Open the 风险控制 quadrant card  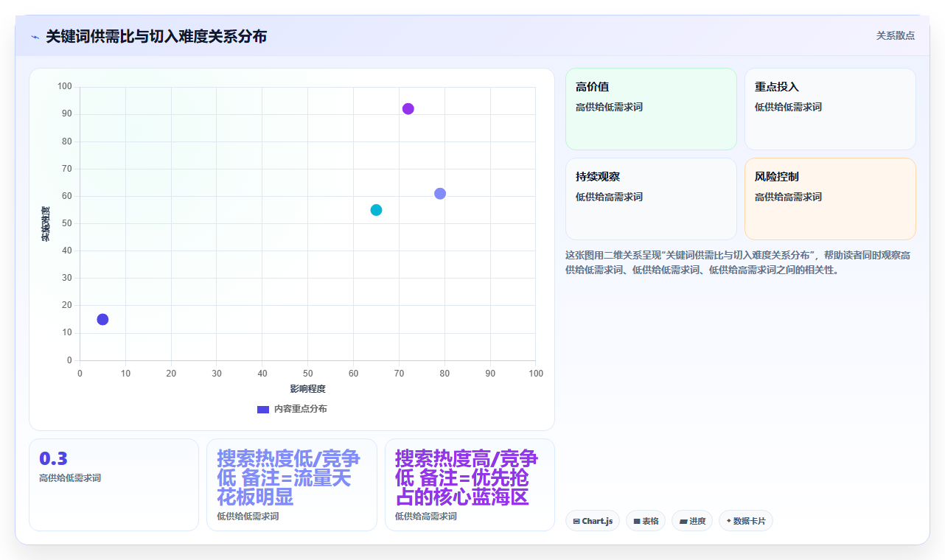[830, 199]
